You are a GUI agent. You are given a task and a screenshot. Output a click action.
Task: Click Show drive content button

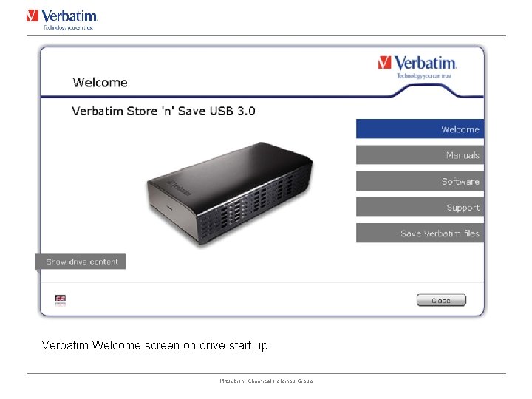(x=81, y=262)
